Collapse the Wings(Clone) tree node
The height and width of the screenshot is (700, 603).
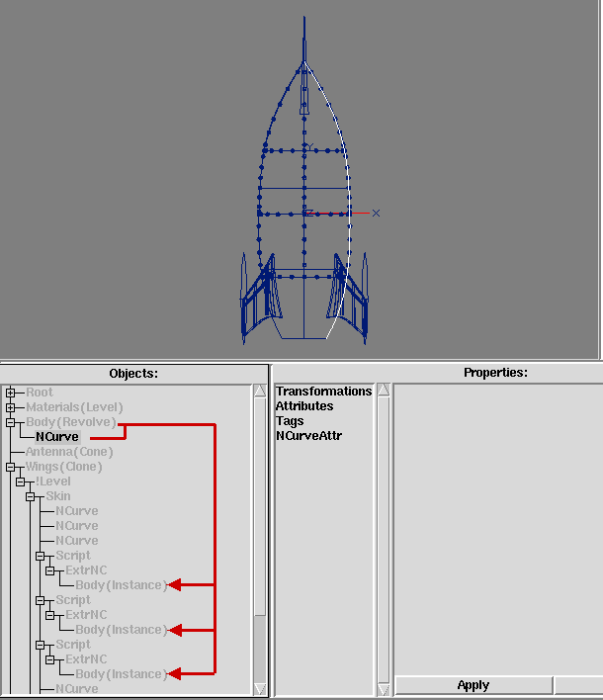tap(11, 467)
